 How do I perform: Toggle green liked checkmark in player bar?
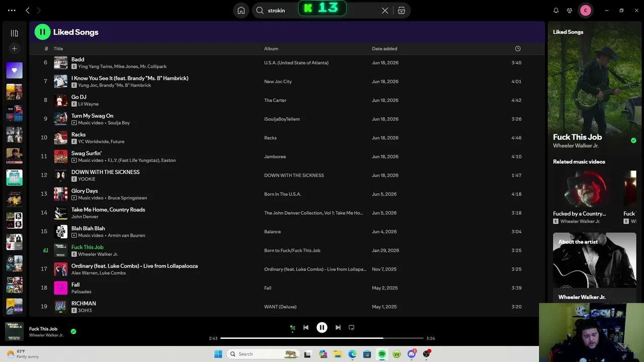pyautogui.click(x=73, y=331)
